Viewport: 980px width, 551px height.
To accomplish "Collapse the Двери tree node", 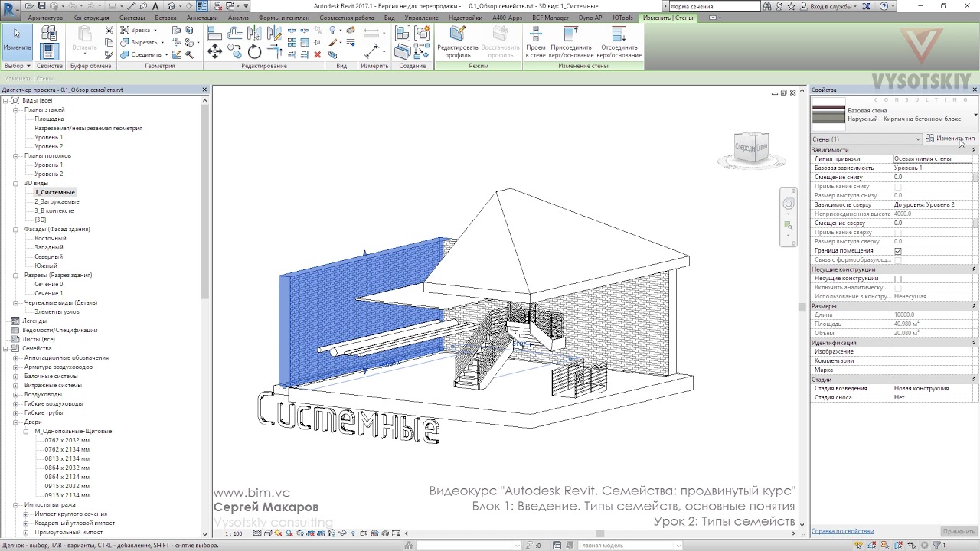I will click(15, 422).
